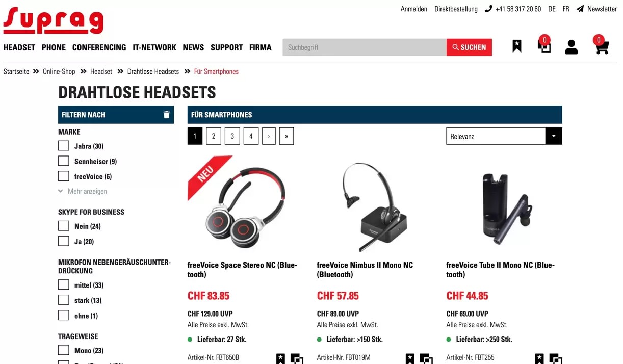Open the product compare icon in header
Viewport: 623px width, 364px height.
pyautogui.click(x=544, y=46)
